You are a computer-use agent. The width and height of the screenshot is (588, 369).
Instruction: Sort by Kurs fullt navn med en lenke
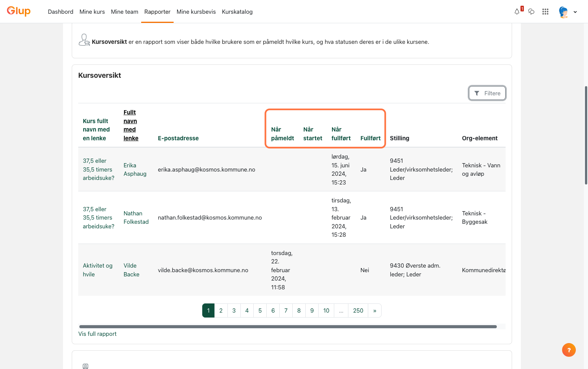[x=96, y=130]
